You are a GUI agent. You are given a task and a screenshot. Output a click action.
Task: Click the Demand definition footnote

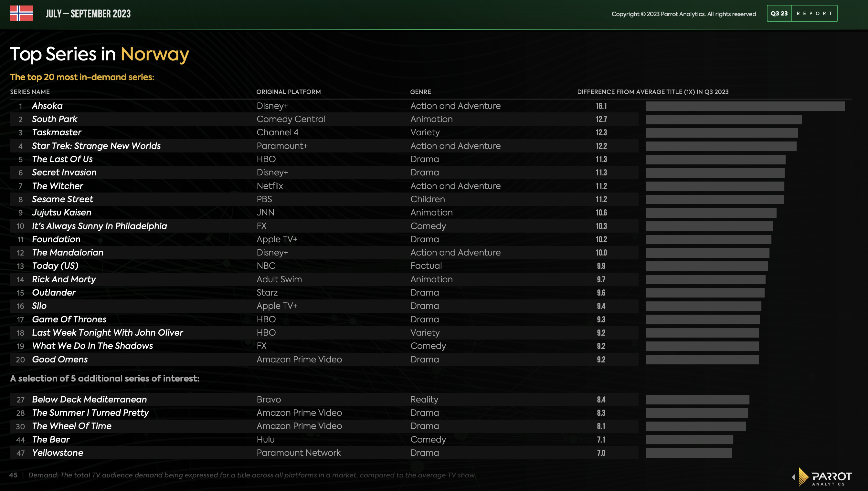click(x=252, y=475)
